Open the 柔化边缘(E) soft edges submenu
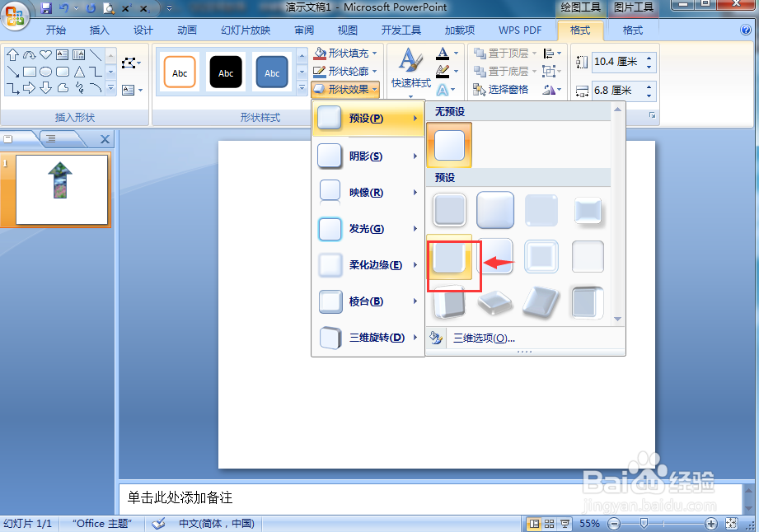The width and height of the screenshot is (759, 532). click(x=368, y=265)
